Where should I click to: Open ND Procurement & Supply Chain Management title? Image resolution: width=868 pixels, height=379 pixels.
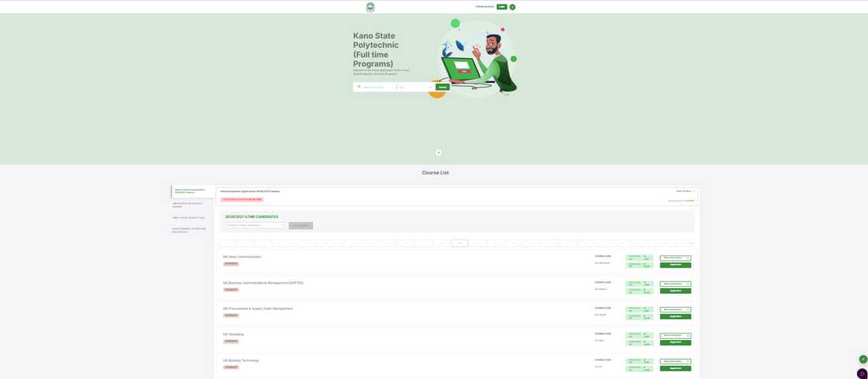(258, 308)
